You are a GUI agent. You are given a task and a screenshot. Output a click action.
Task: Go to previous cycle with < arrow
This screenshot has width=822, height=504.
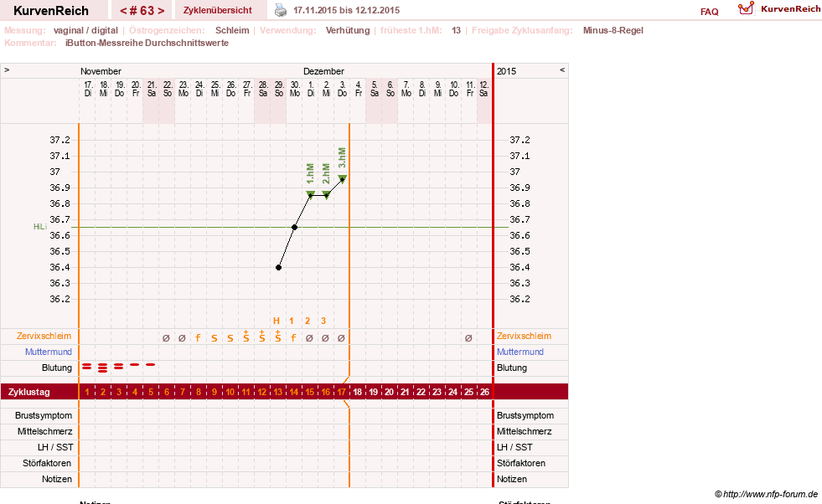(123, 11)
